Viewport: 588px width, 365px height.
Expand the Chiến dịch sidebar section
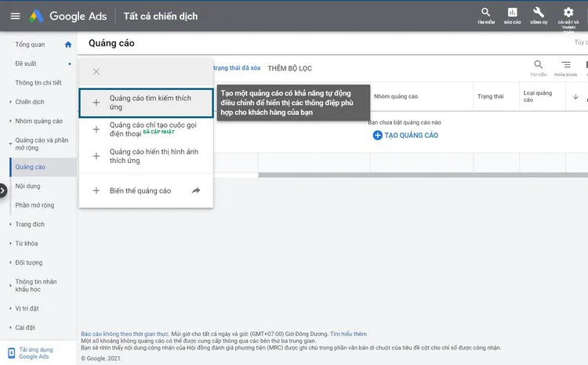tap(30, 102)
